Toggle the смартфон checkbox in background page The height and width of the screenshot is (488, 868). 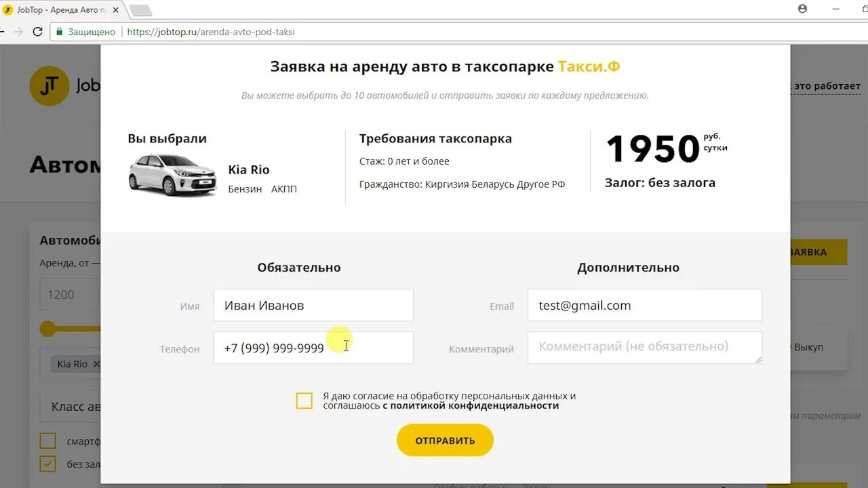(x=47, y=441)
